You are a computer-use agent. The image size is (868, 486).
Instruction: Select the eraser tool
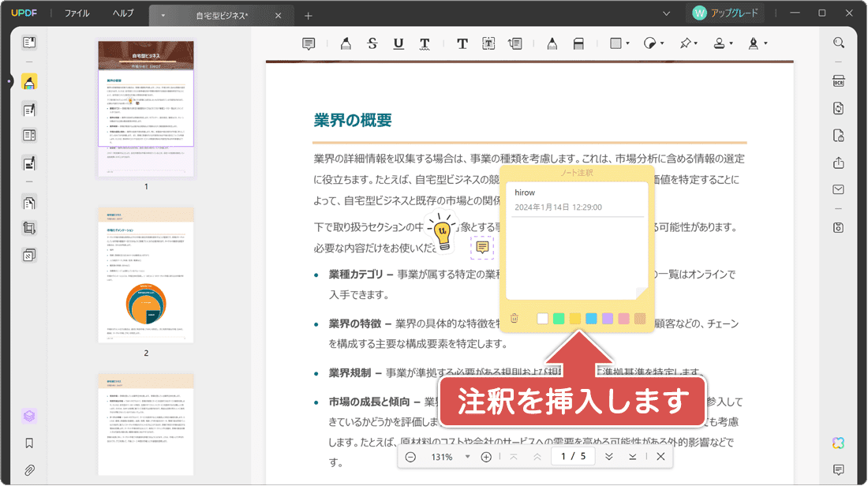578,43
